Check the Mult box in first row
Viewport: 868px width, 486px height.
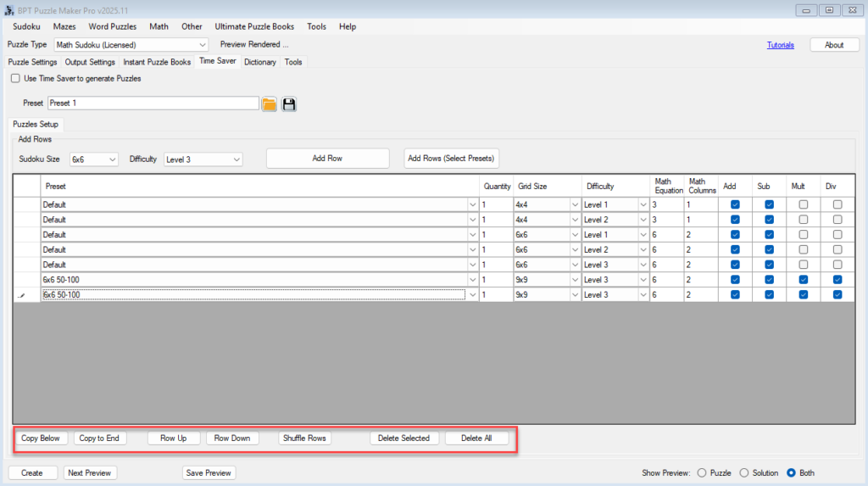[803, 204]
